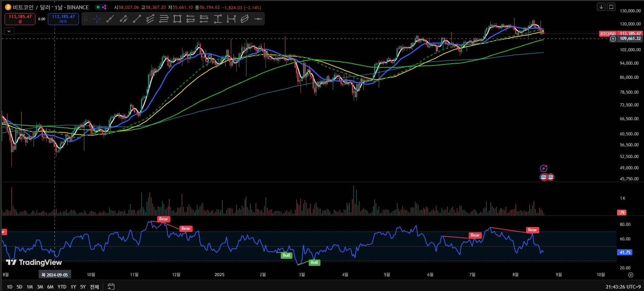Click the left US flag economic event icon
644x291 pixels.
pyautogui.click(x=544, y=177)
